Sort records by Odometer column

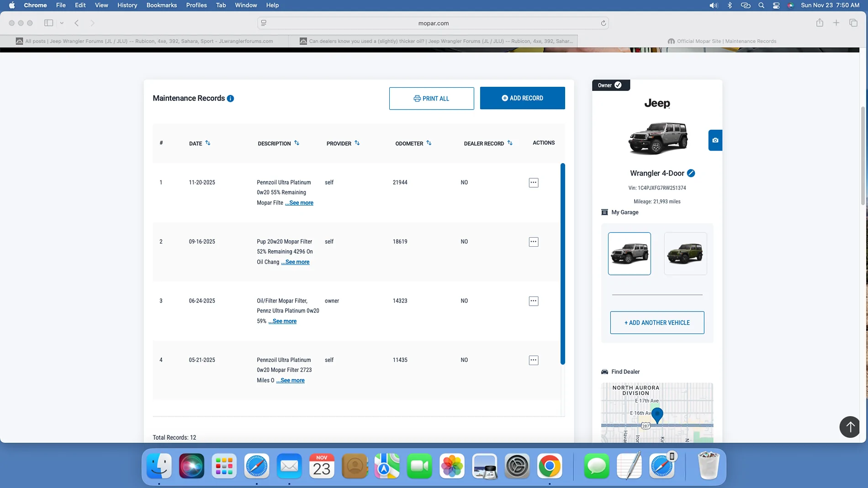click(x=429, y=143)
